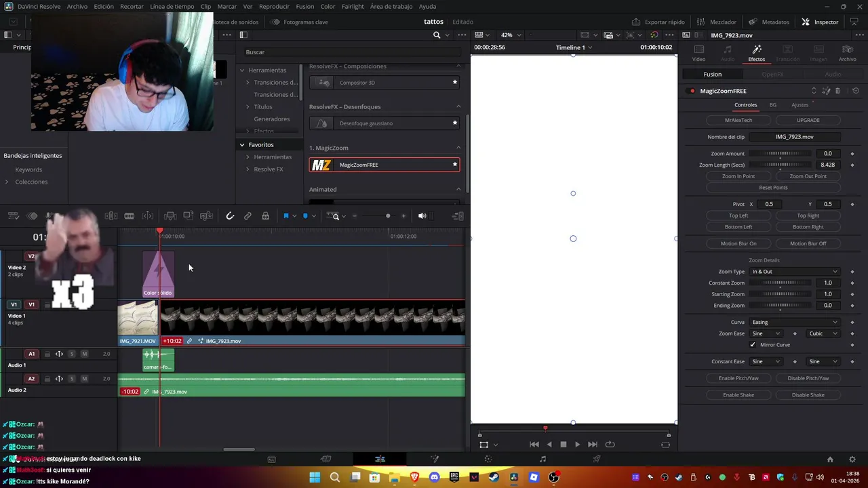Image resolution: width=868 pixels, height=488 pixels.
Task: Click the overwrite clip icon in the timeline toolbar
Action: pyautogui.click(x=189, y=216)
